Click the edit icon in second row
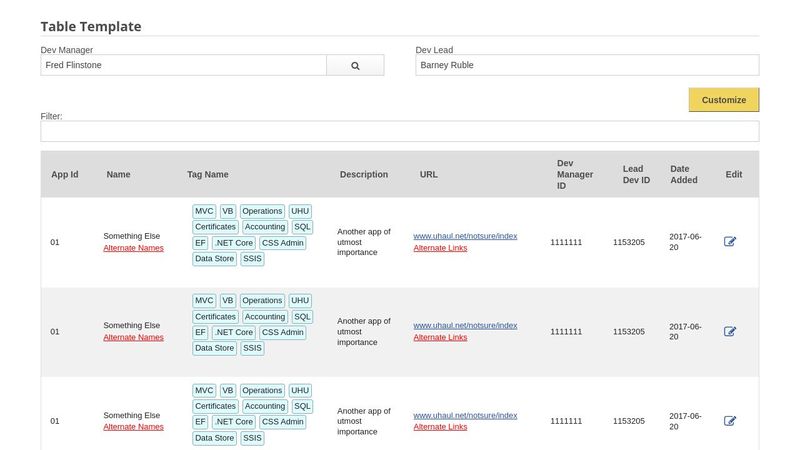 point(730,331)
